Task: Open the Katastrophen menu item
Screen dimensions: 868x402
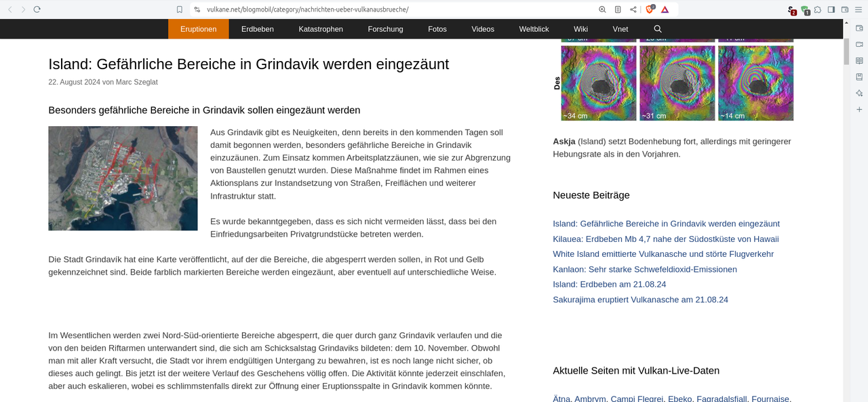Action: tap(321, 29)
